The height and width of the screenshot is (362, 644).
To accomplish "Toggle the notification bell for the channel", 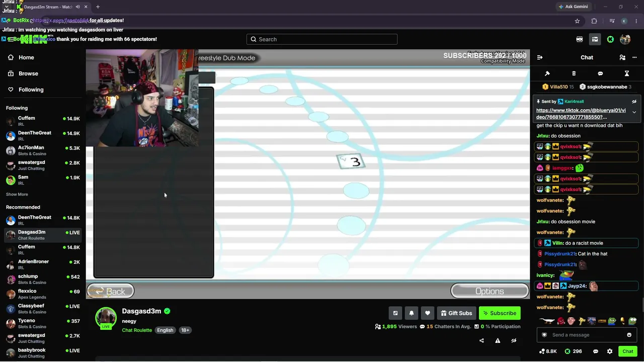I will coord(412,313).
